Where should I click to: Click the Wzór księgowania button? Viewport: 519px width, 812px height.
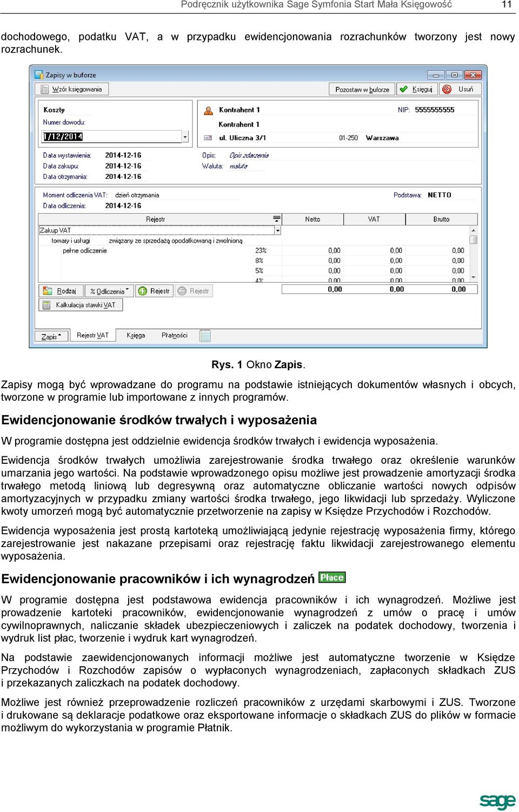(72, 89)
